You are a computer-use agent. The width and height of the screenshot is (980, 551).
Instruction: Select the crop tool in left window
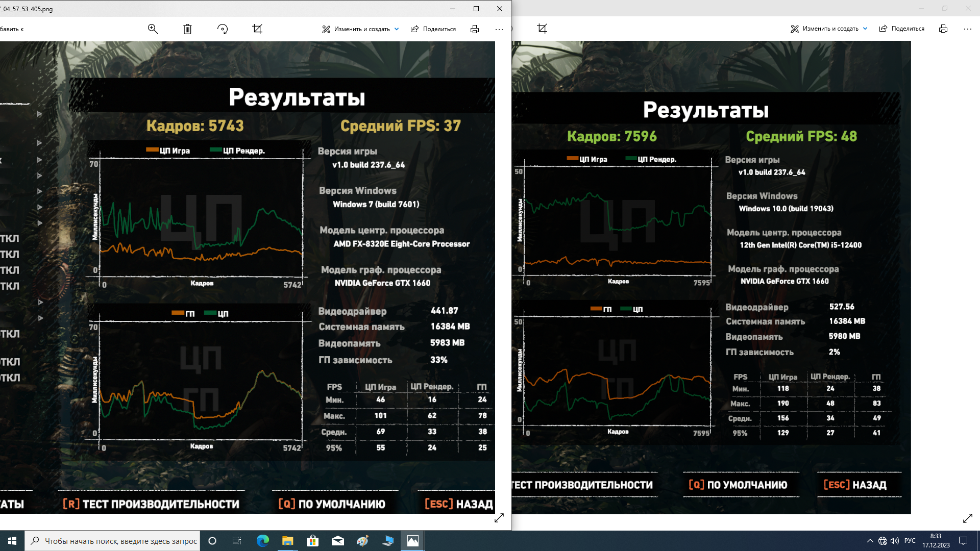(x=257, y=29)
